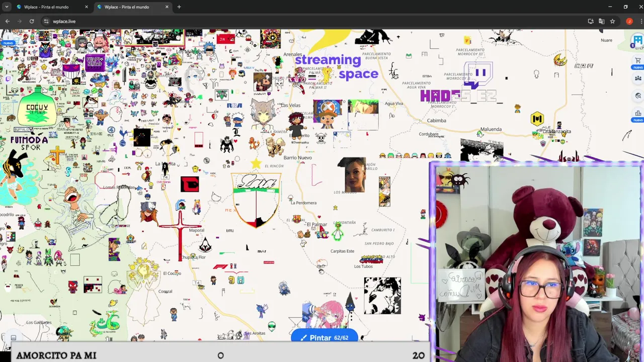Click the Pintar 62/62 button
644x362 pixels.
click(325, 337)
